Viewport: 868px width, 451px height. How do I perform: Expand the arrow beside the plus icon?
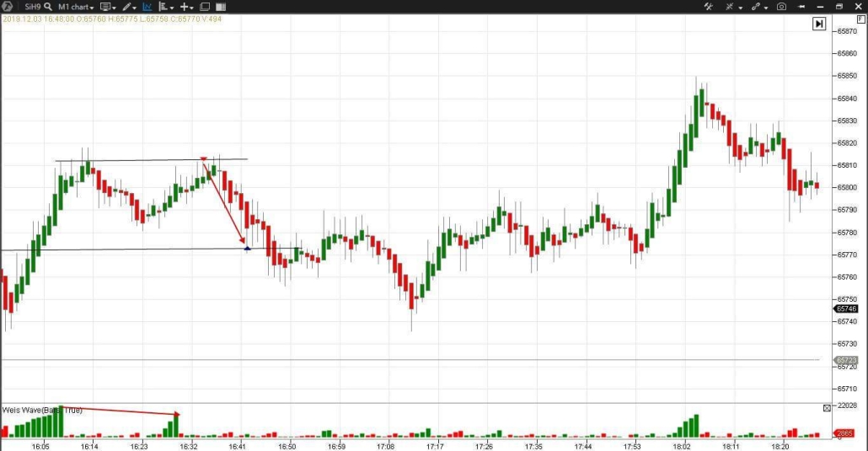[191, 8]
